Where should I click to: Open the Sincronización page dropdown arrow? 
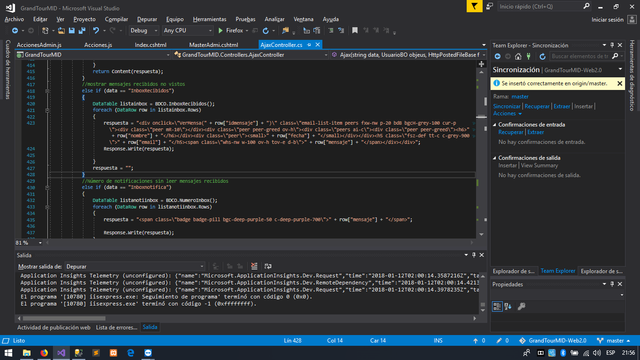(620, 69)
